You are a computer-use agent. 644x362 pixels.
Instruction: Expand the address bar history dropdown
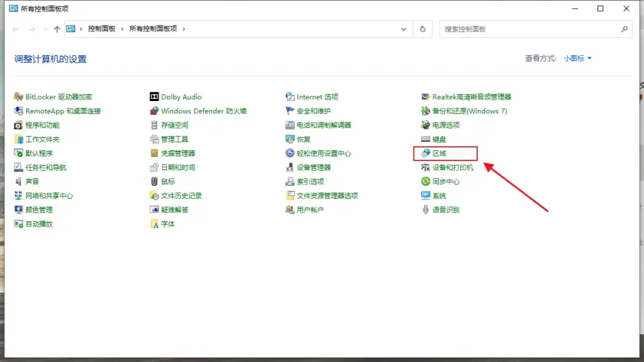coord(404,29)
